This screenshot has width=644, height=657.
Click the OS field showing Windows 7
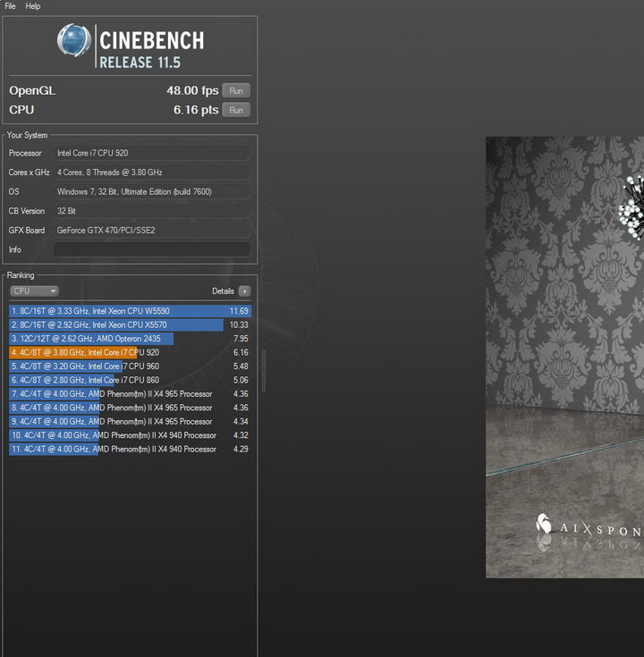point(152,191)
